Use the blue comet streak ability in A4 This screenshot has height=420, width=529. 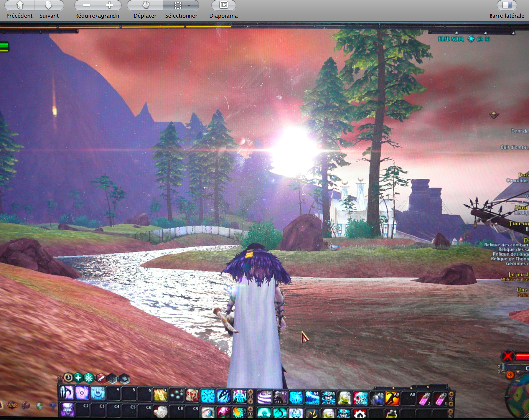coord(312,398)
